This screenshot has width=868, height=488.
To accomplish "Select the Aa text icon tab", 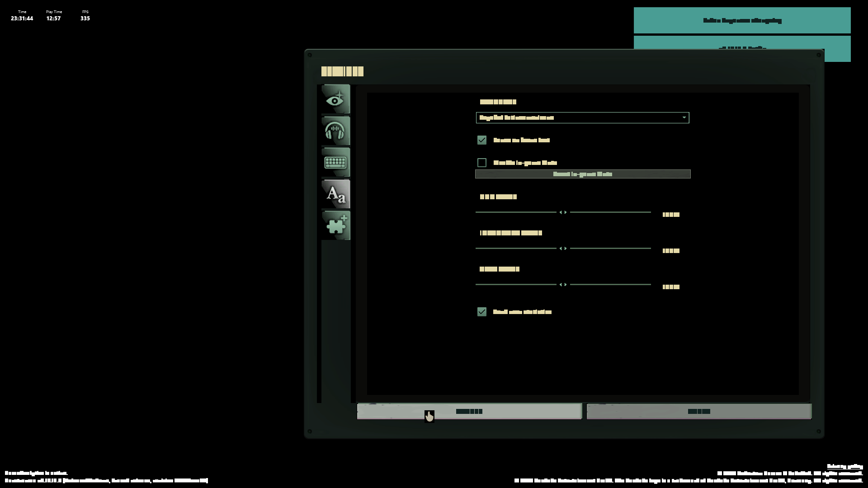I will pos(335,194).
